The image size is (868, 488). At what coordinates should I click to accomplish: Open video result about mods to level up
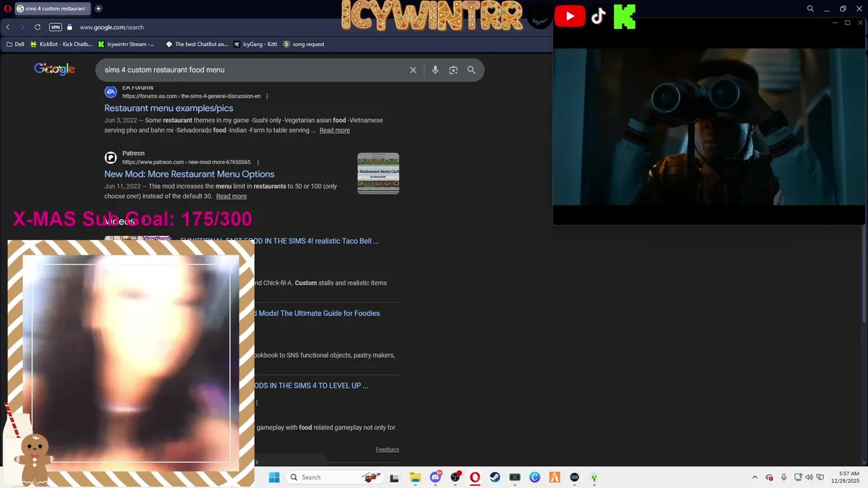pyautogui.click(x=311, y=386)
